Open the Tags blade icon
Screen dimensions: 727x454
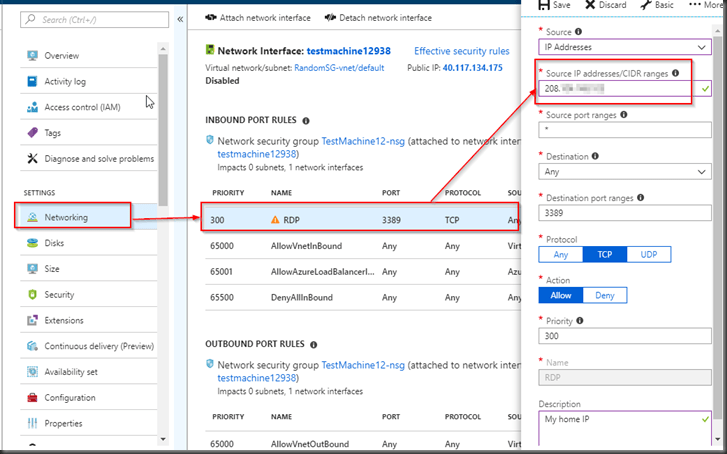pos(32,133)
